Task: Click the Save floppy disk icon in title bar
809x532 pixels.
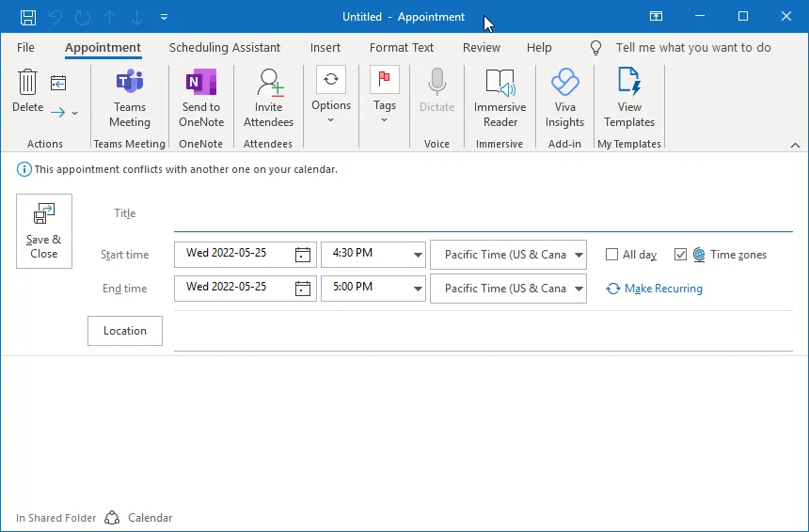Action: (28, 17)
